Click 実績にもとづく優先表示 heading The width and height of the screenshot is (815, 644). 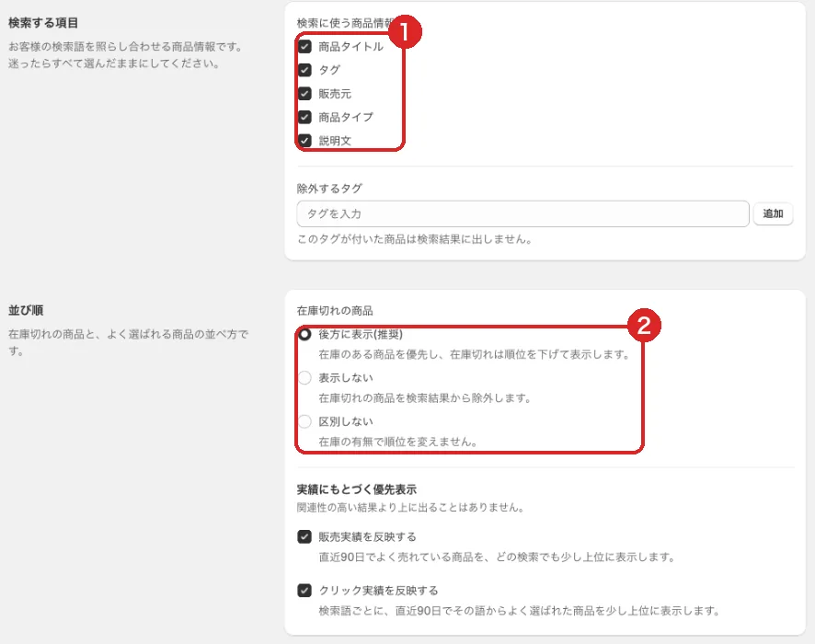pyautogui.click(x=357, y=489)
